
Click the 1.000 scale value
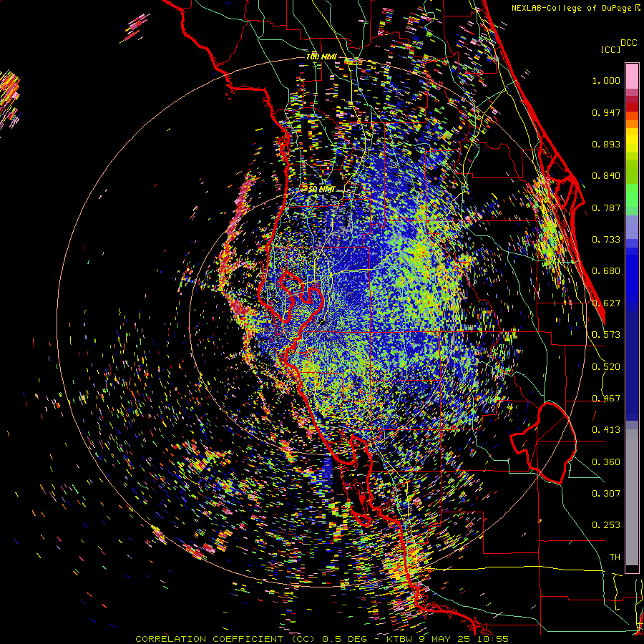pos(606,80)
